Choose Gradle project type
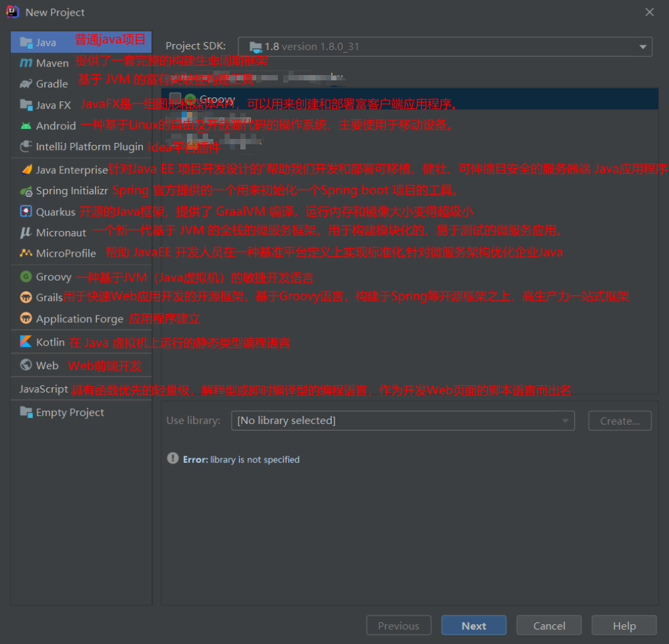 coord(81,84)
